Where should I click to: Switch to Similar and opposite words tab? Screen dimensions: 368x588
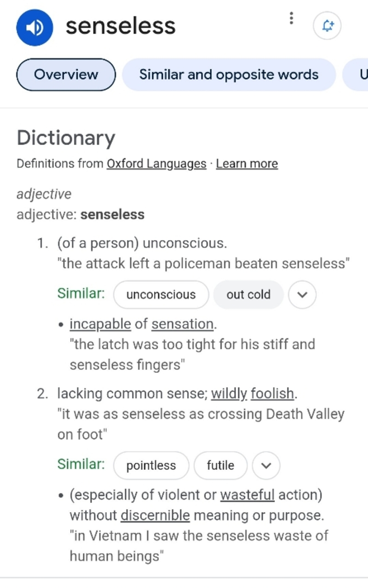pos(229,75)
